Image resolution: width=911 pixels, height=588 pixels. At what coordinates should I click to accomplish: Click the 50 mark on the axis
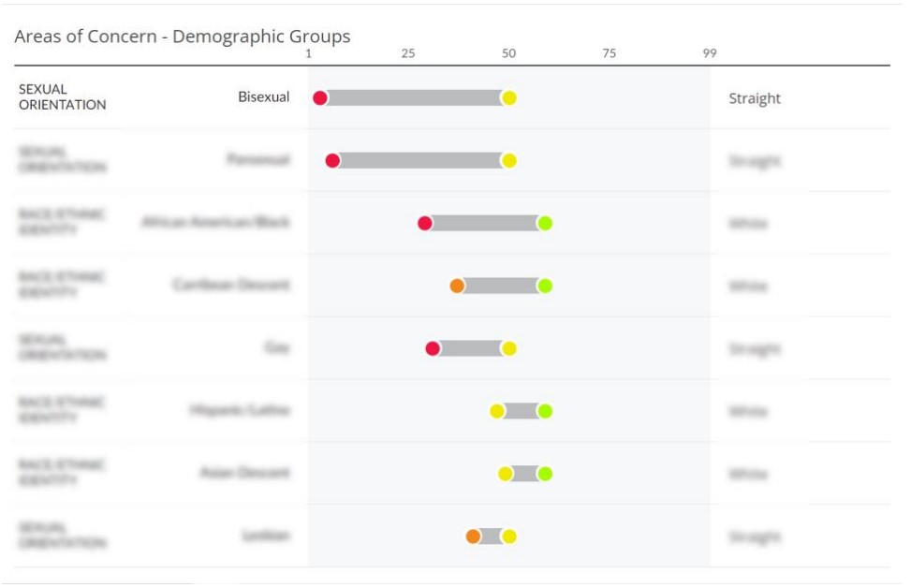508,53
